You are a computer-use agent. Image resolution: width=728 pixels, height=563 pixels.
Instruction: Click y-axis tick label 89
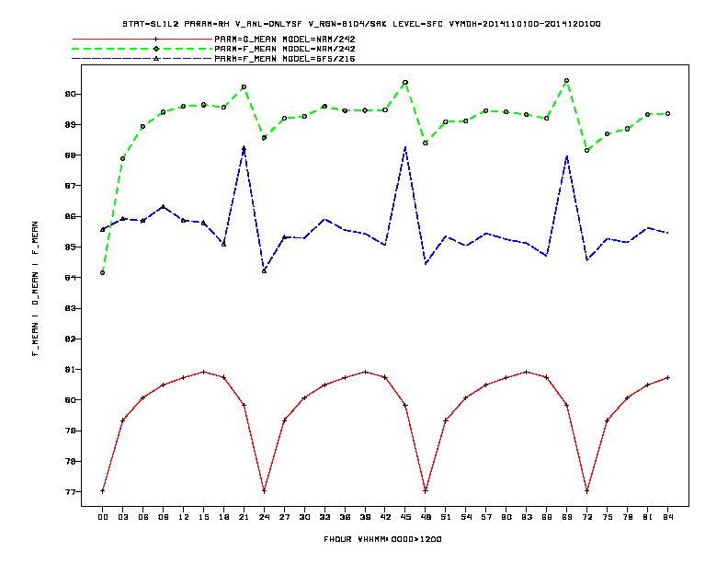70,125
